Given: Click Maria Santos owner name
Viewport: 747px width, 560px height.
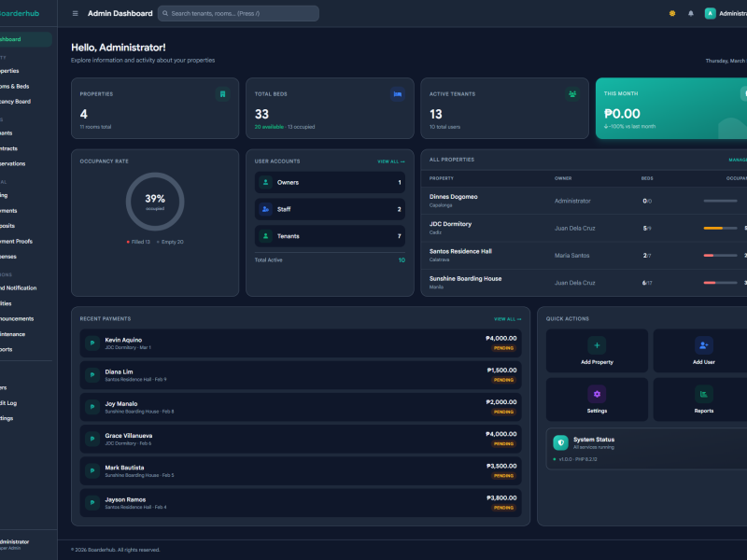Looking at the screenshot, I should pyautogui.click(x=571, y=256).
